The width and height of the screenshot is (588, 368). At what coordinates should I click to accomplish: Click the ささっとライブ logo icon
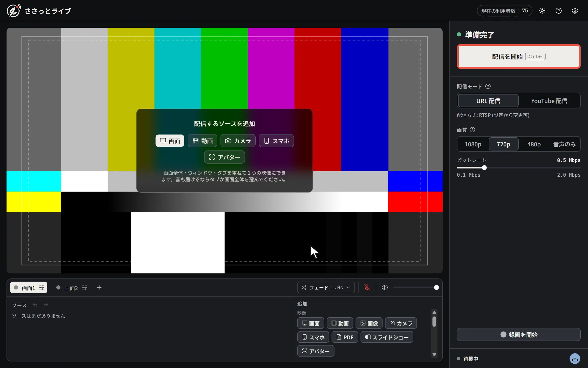pos(14,11)
